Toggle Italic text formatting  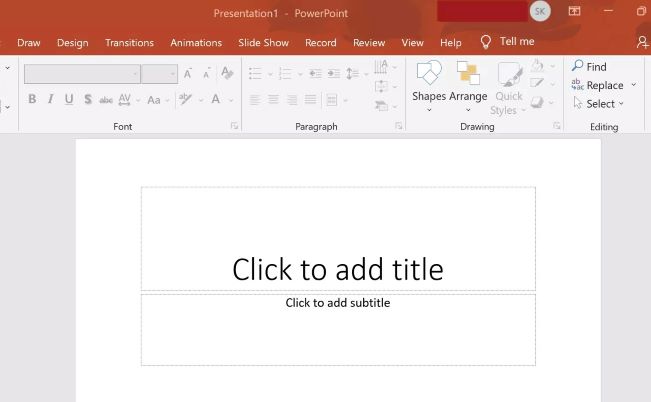50,99
